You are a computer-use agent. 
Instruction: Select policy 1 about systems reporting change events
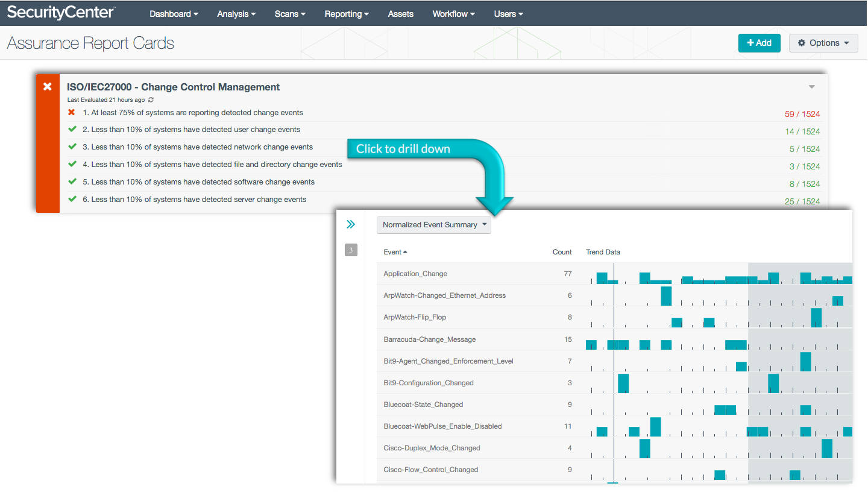point(193,113)
